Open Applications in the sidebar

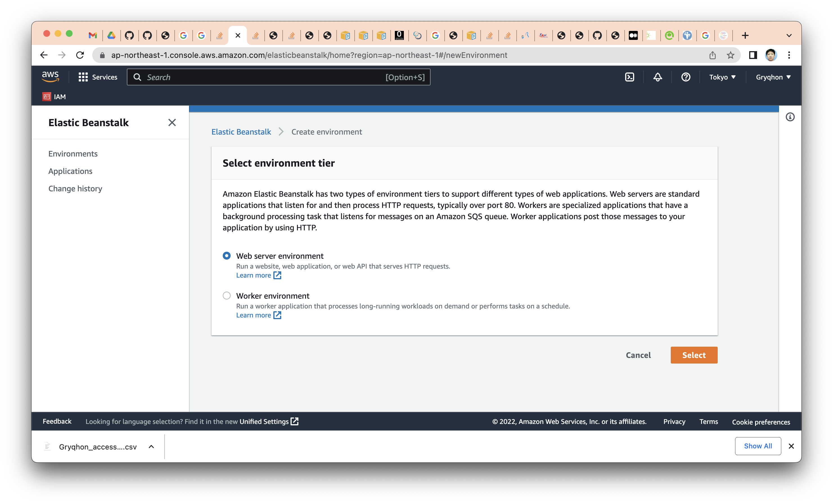pyautogui.click(x=70, y=171)
